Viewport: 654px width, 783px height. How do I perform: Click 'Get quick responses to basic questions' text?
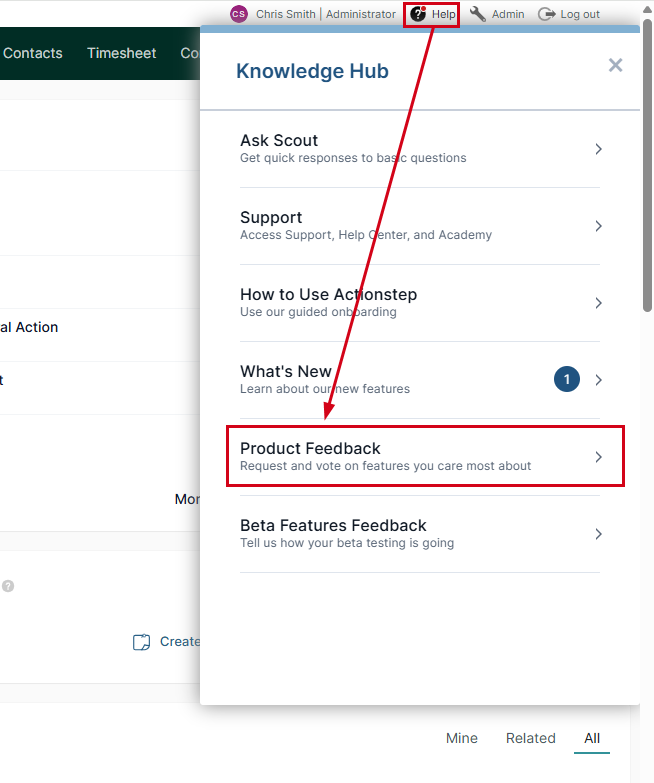click(x=353, y=158)
